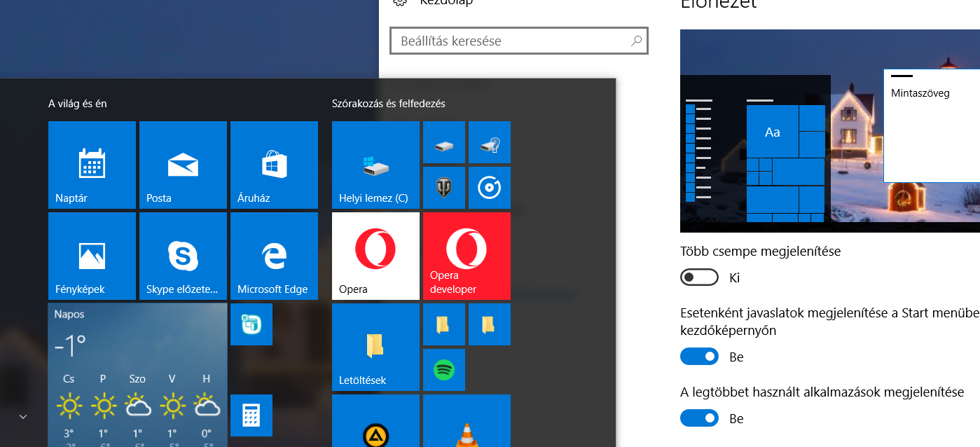Disable Esetenként javaslatok megjelenítése switch
The height and width of the screenshot is (447, 980).
pyautogui.click(x=699, y=357)
